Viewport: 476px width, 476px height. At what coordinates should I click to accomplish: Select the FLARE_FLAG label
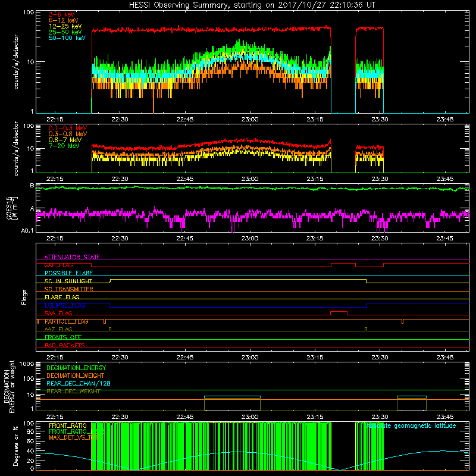[x=62, y=297]
